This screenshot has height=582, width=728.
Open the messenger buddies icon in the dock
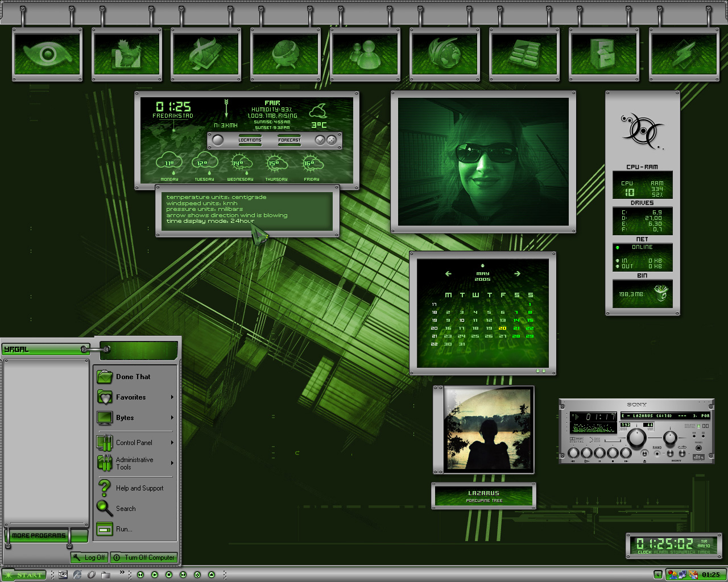[365, 53]
